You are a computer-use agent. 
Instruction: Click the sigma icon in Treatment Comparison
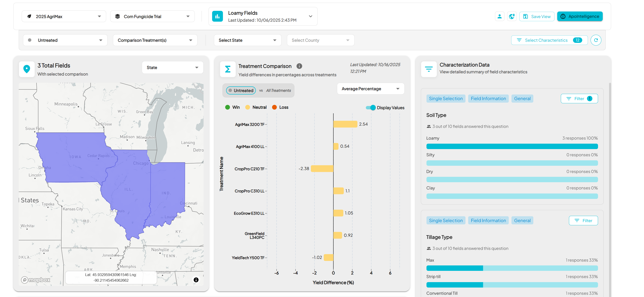[x=227, y=69]
